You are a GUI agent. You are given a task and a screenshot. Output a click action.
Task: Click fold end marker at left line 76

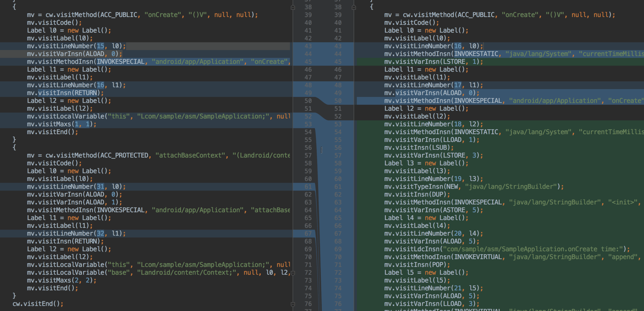point(293,304)
